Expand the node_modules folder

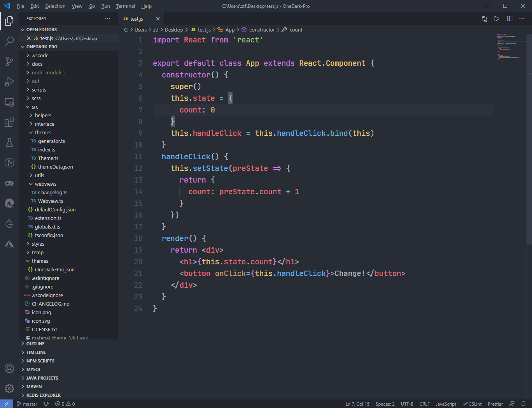click(47, 72)
